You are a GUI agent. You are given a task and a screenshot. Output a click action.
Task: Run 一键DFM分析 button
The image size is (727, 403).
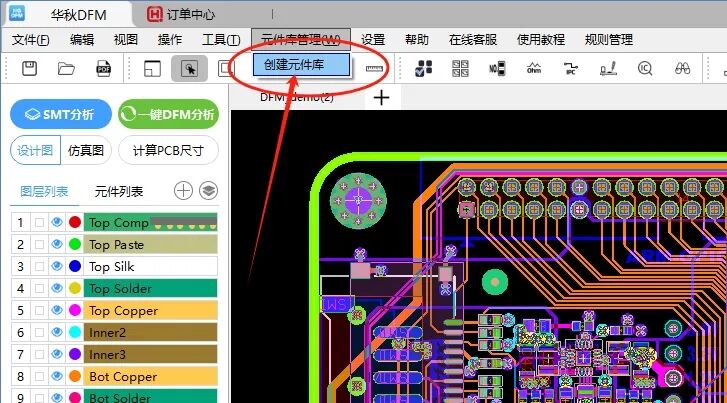point(168,114)
